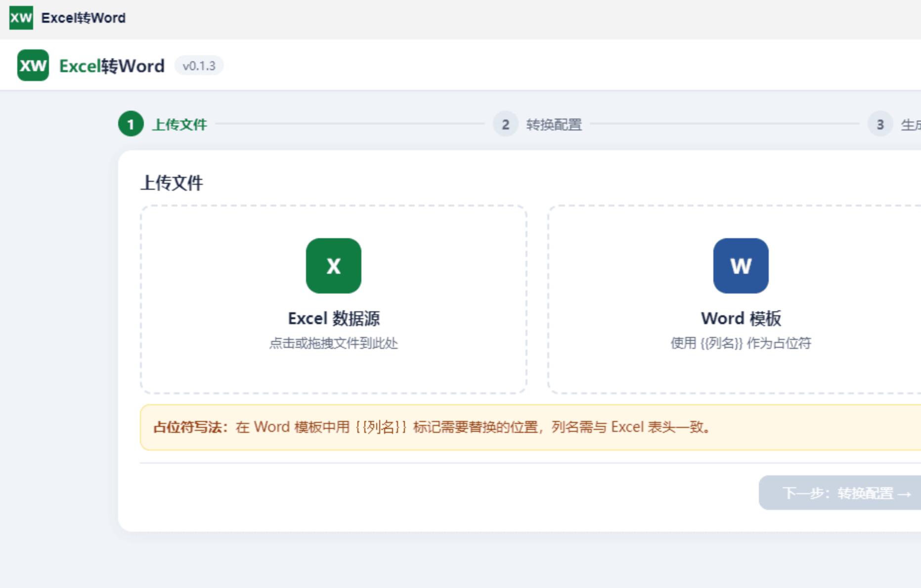Switch to the 转换配置 step label
921x588 pixels.
point(554,125)
